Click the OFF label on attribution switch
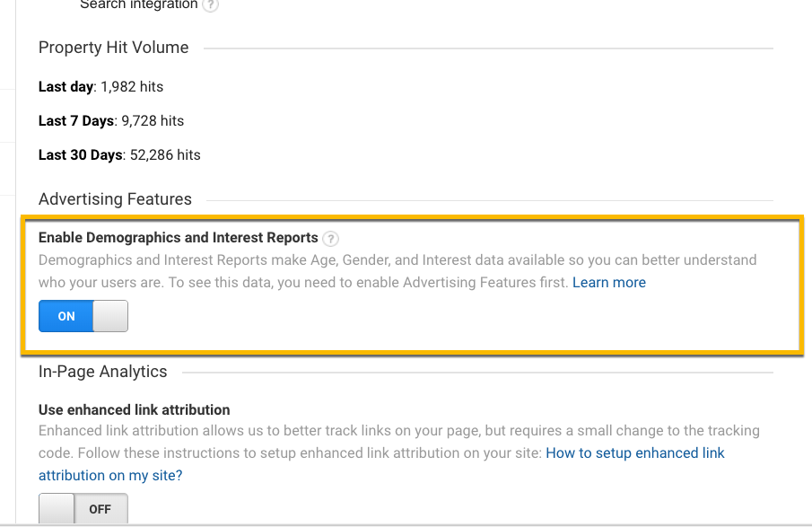The height and width of the screenshot is (527, 812). pyautogui.click(x=100, y=509)
